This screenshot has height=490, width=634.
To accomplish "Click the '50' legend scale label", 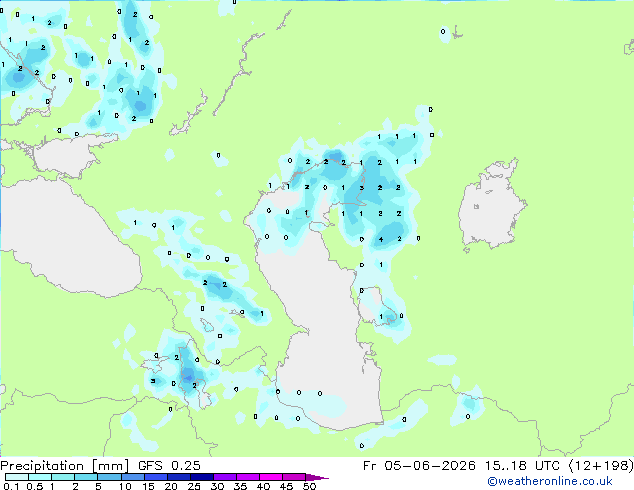I will 310,486.
